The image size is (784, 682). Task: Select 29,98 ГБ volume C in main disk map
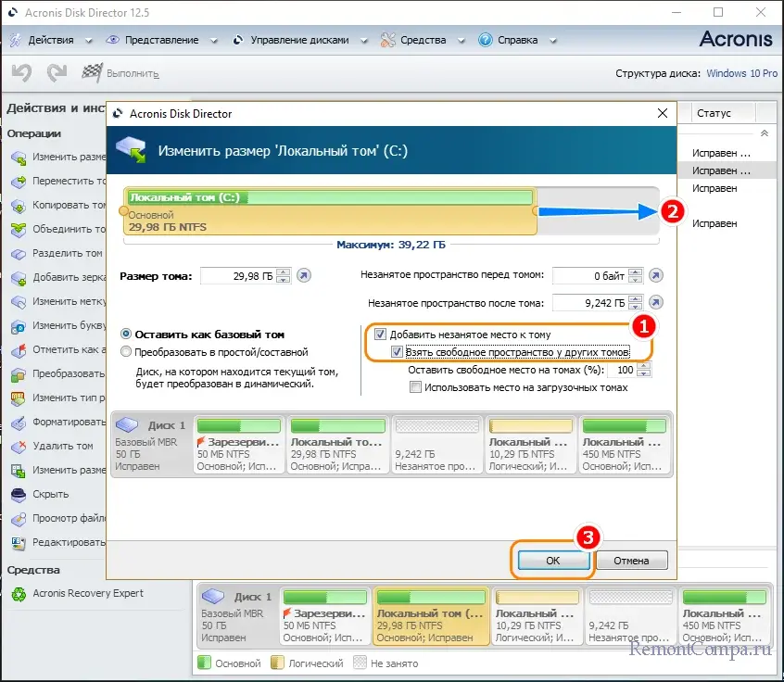tap(431, 616)
